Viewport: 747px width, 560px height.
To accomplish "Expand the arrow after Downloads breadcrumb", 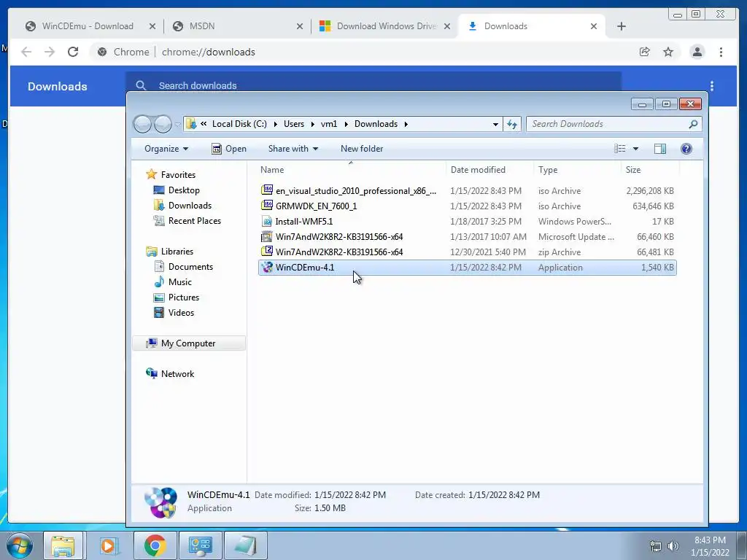I will (x=406, y=124).
